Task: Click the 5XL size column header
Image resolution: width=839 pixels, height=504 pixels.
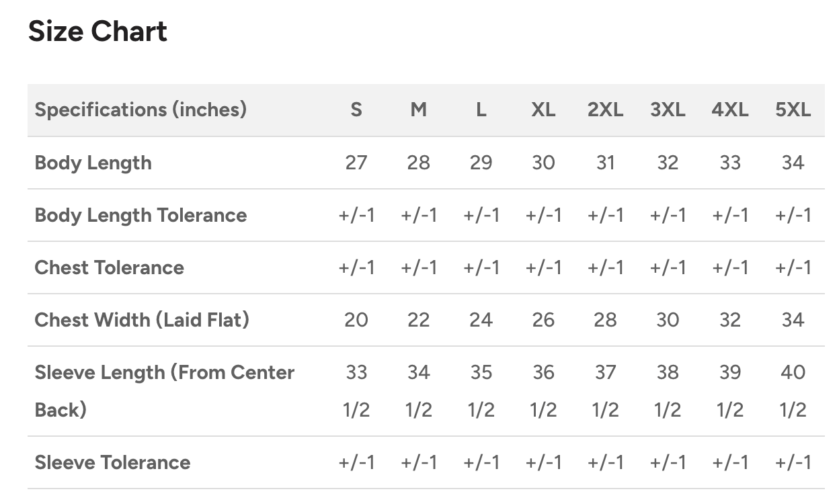Action: 793,110
